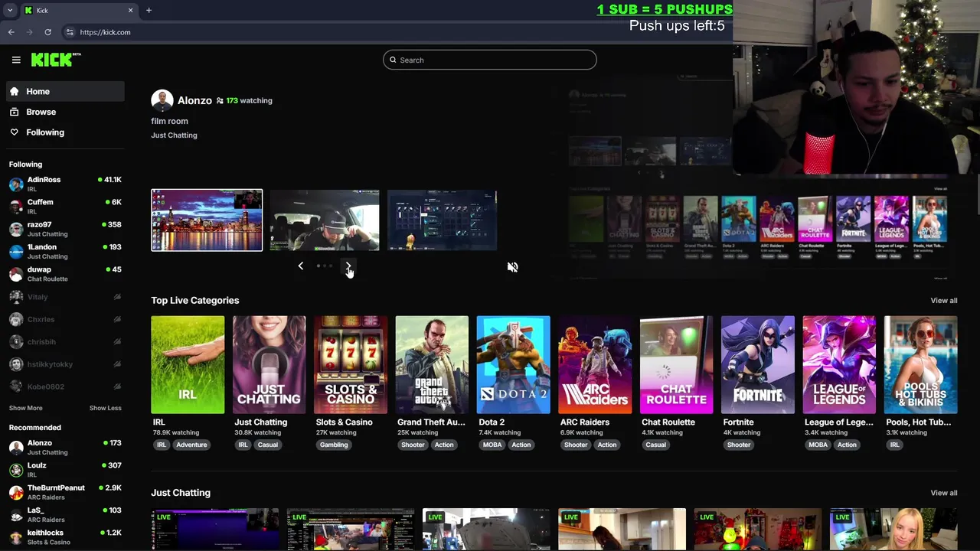Open recommended channel Alonzo in sidebar

[66, 447]
